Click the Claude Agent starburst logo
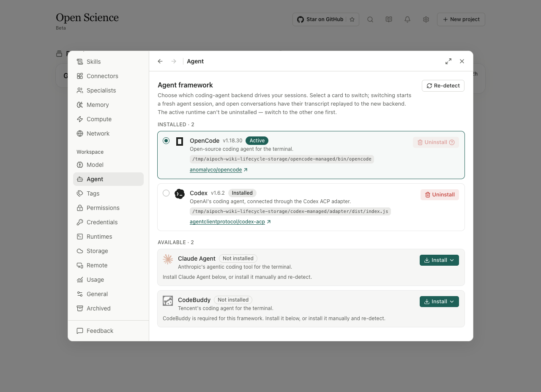This screenshot has width=541, height=392. [x=168, y=259]
